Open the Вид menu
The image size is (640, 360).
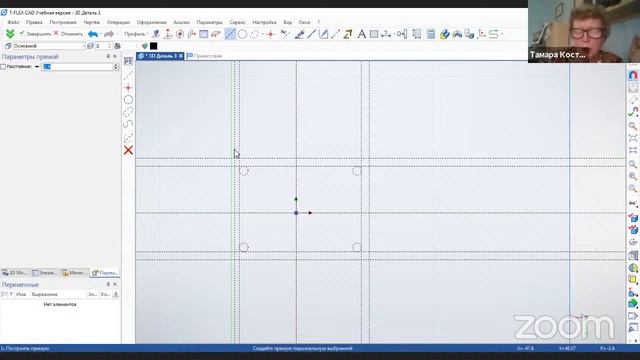pos(287,22)
